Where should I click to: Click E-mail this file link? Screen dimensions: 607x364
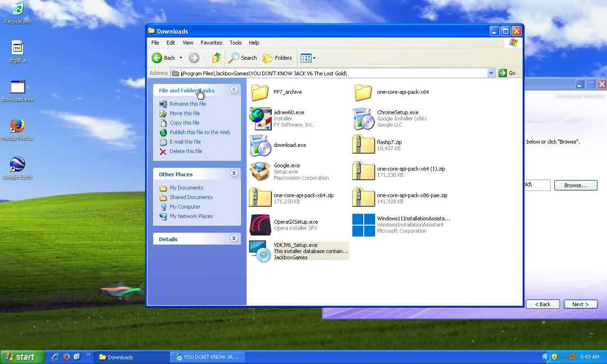click(x=185, y=142)
